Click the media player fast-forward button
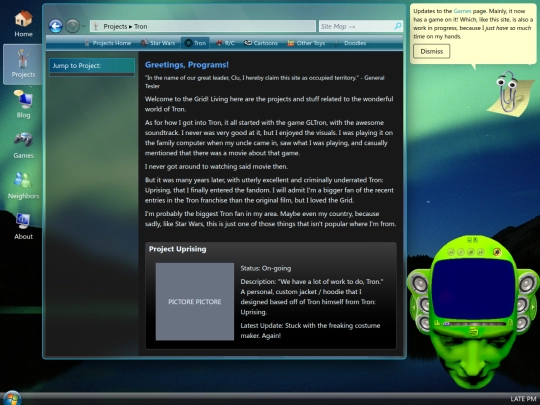540x405 pixels. (480, 252)
